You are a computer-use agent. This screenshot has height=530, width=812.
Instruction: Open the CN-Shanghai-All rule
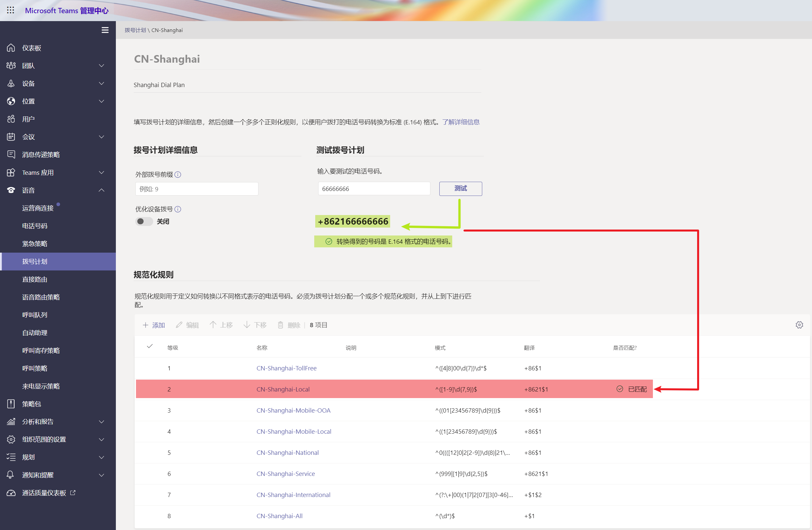pyautogui.click(x=280, y=516)
